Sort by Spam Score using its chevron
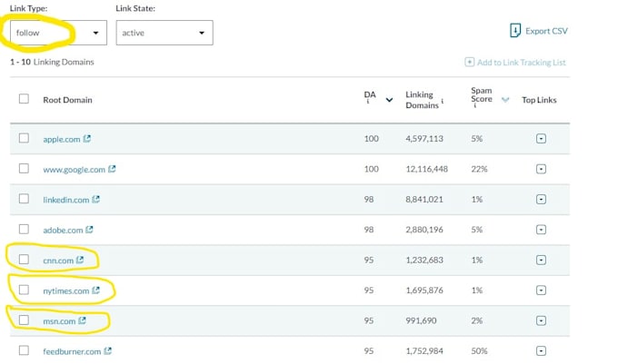618x364 pixels. pos(505,100)
